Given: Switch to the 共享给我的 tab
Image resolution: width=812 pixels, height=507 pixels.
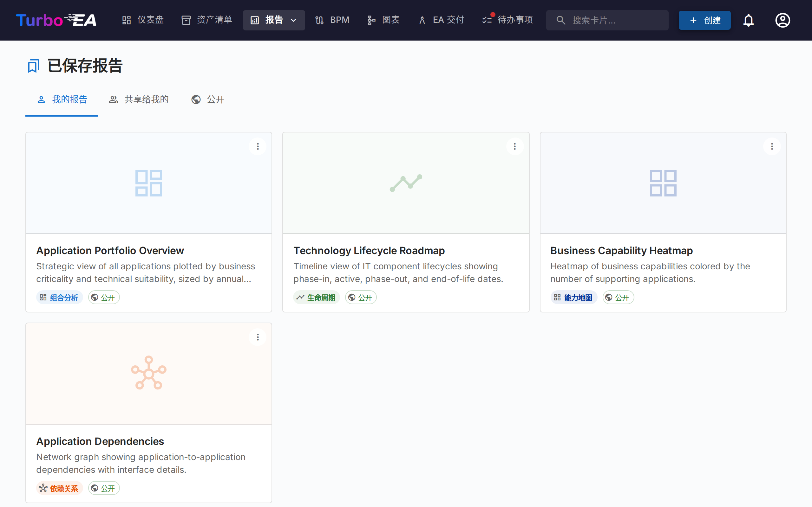Looking at the screenshot, I should click(x=139, y=99).
